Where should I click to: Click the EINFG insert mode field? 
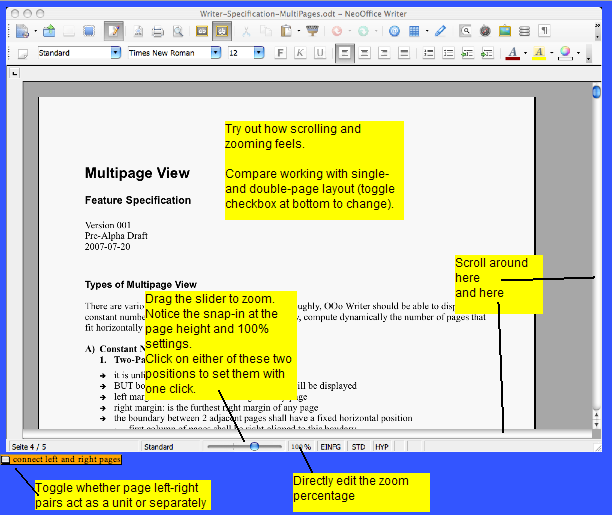coord(331,446)
